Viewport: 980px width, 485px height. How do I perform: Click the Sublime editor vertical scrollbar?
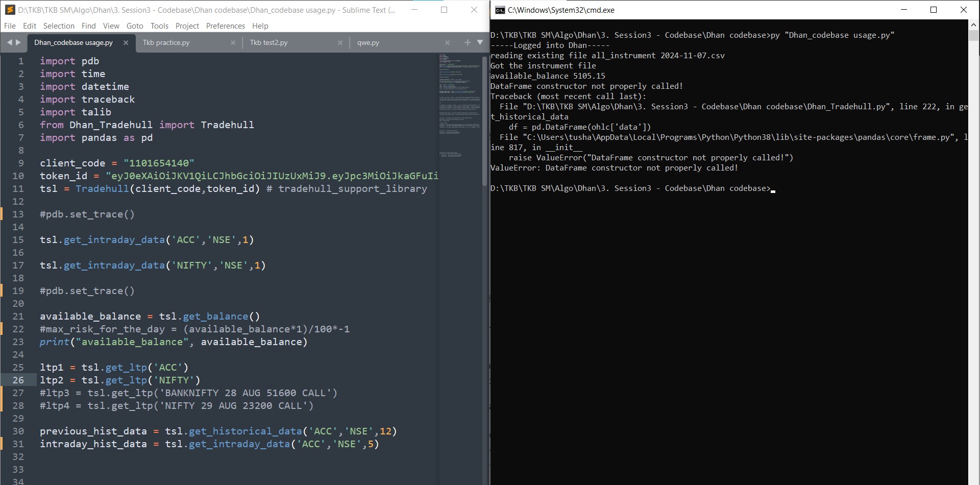[484, 123]
